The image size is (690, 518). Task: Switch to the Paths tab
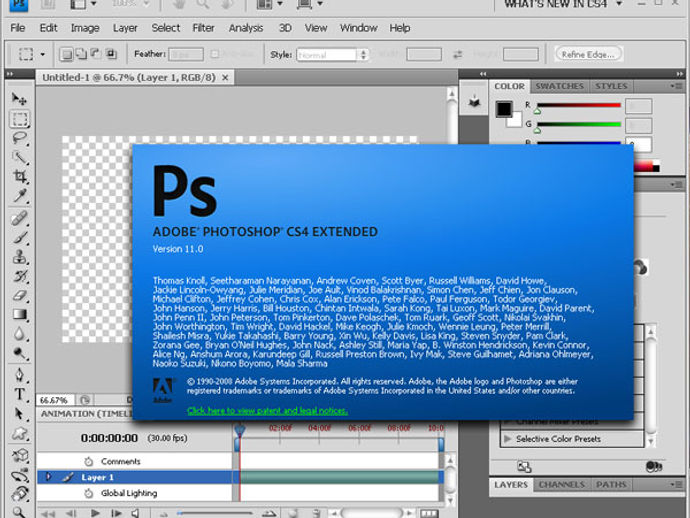(x=611, y=485)
